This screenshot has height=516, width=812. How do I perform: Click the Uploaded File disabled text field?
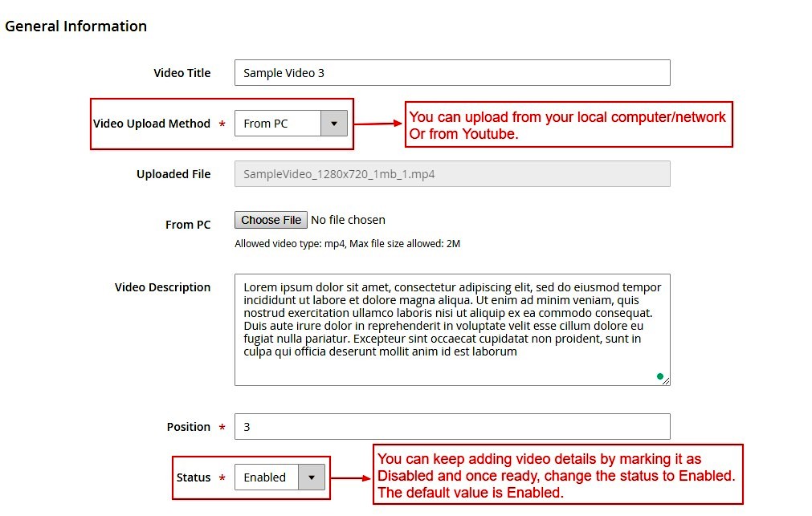tap(451, 174)
